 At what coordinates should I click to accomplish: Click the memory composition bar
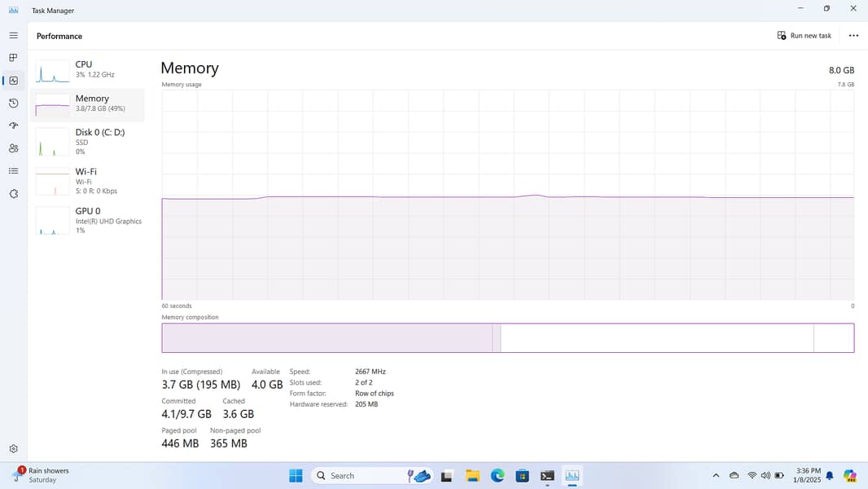point(507,338)
